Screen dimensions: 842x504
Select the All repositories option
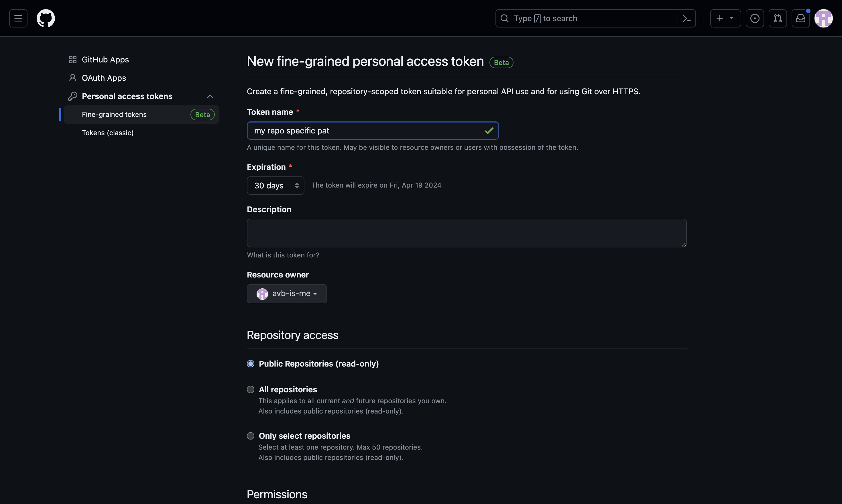coord(251,389)
